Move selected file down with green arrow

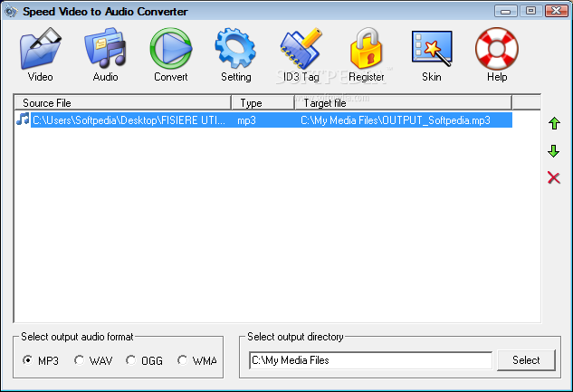(x=554, y=151)
